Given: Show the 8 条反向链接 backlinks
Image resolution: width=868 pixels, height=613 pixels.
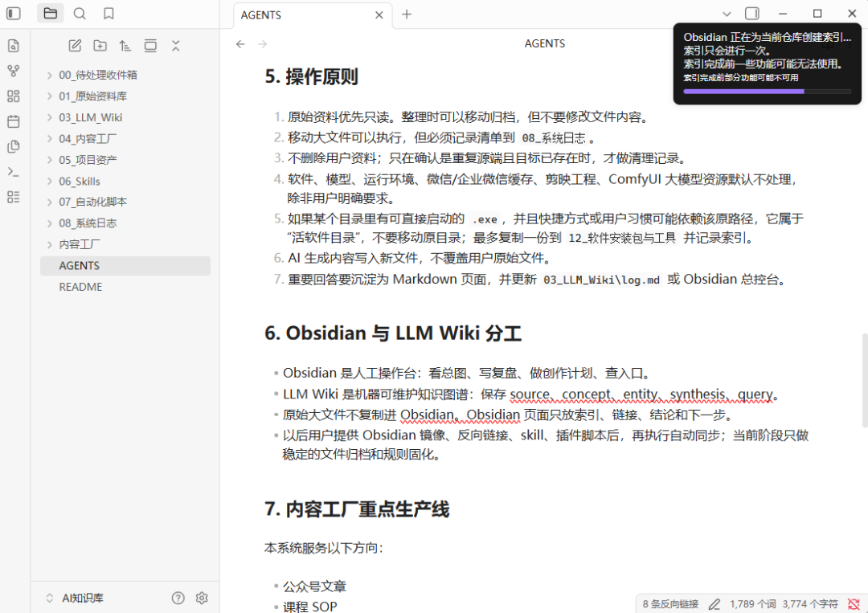Looking at the screenshot, I should pos(670,604).
